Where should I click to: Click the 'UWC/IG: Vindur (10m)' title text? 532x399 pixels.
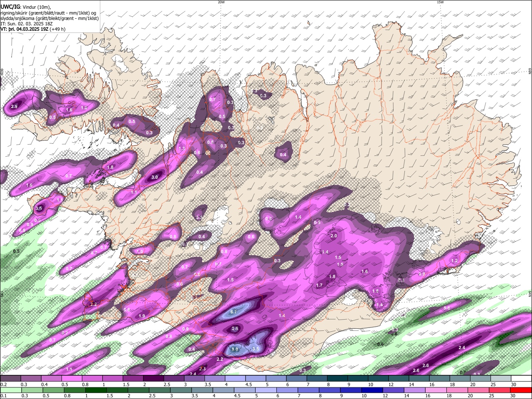[x=25, y=6]
